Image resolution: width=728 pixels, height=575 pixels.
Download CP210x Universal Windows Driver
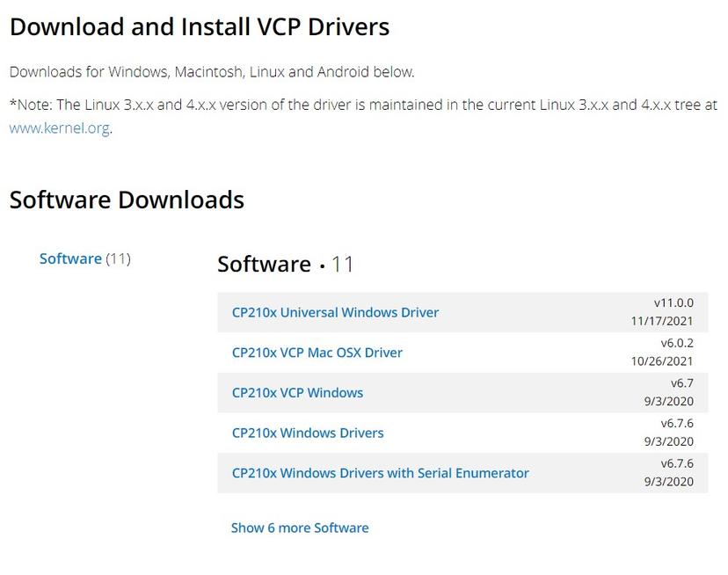pos(335,312)
